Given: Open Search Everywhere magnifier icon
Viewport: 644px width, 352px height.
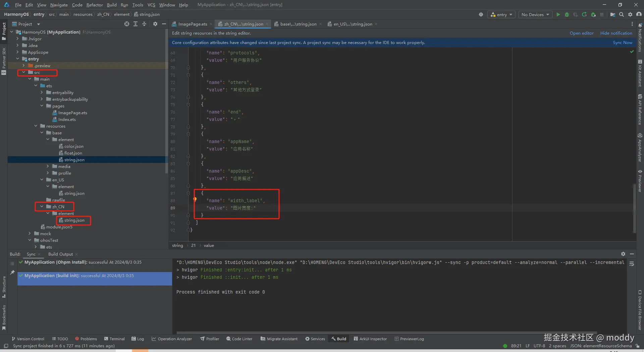Looking at the screenshot, I should point(622,14).
